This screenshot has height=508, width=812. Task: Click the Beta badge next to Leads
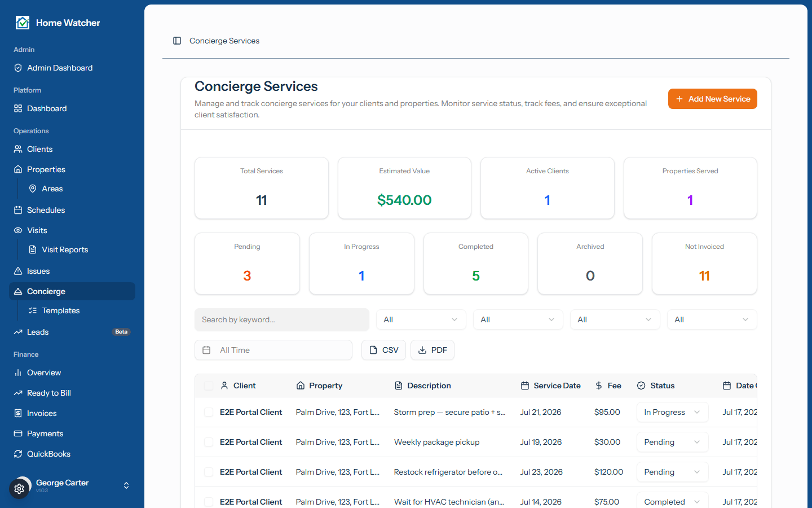coord(121,332)
